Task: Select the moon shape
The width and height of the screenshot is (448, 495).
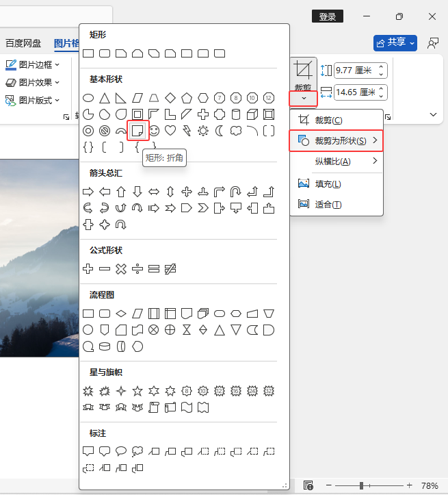Action: (x=220, y=130)
